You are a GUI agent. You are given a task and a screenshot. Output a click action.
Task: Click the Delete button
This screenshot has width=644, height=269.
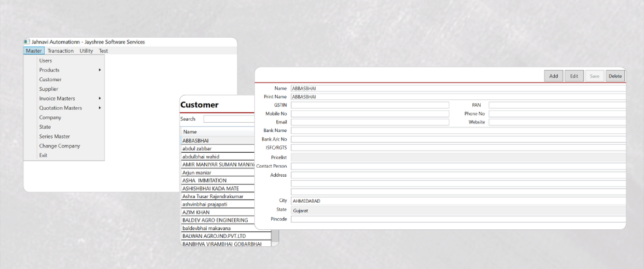615,76
